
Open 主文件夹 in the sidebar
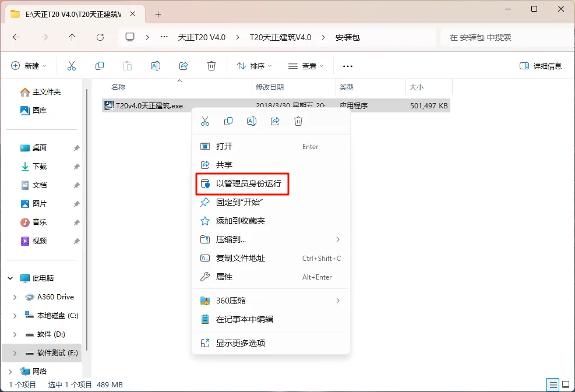41,91
